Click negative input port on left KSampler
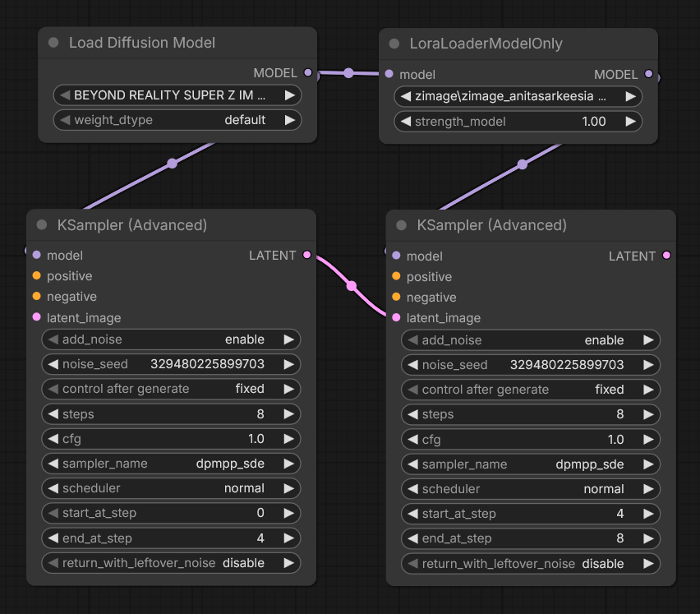The image size is (700, 614). pos(37,296)
